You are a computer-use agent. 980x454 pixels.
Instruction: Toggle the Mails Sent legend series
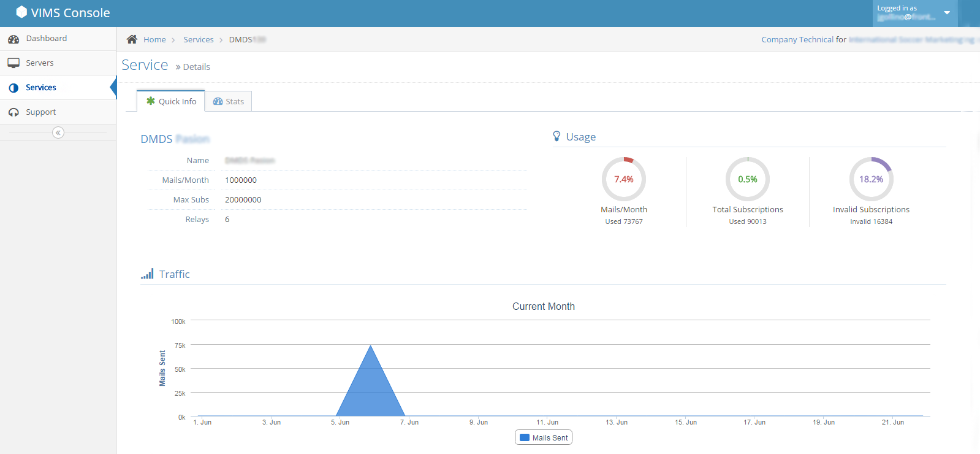(544, 437)
